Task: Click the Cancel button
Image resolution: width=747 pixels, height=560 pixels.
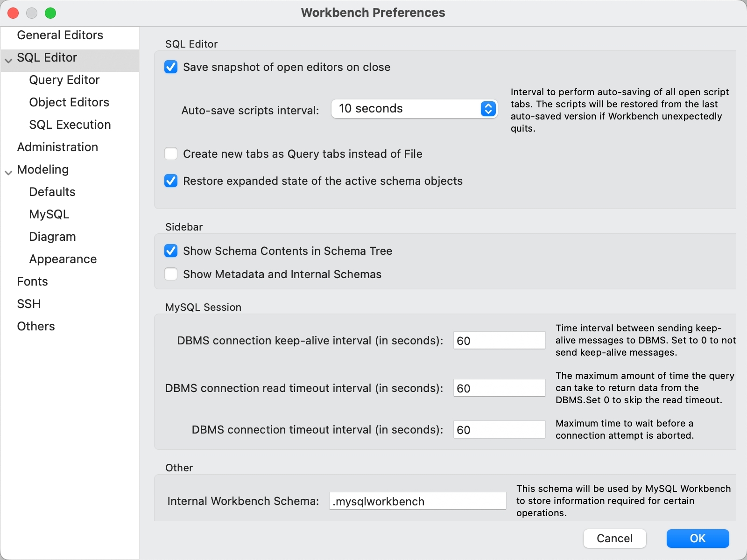Action: [x=615, y=538]
